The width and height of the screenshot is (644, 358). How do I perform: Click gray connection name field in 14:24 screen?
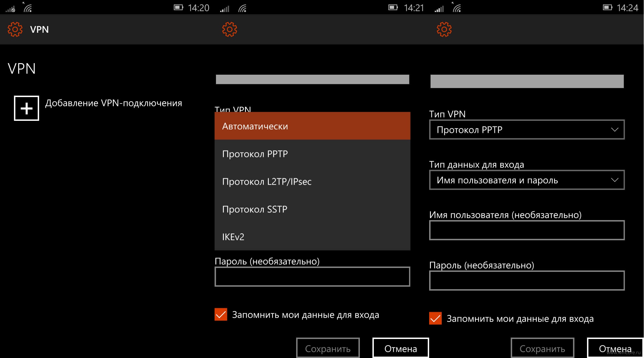[x=527, y=81]
